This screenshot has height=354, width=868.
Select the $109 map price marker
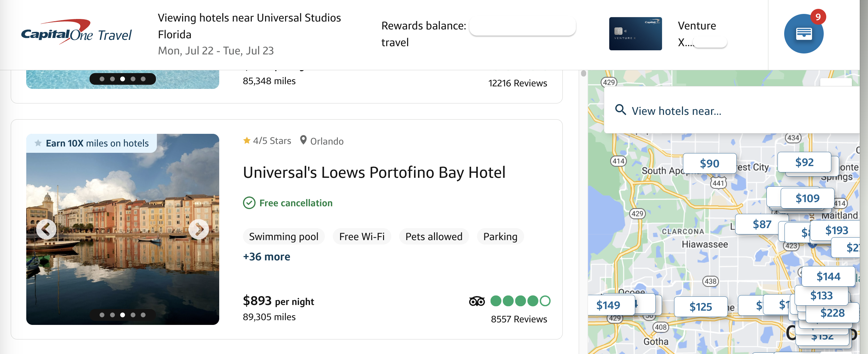pos(807,198)
